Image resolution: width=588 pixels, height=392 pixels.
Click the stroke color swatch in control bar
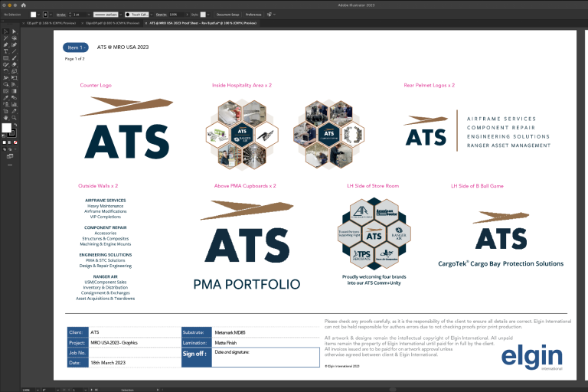point(46,15)
